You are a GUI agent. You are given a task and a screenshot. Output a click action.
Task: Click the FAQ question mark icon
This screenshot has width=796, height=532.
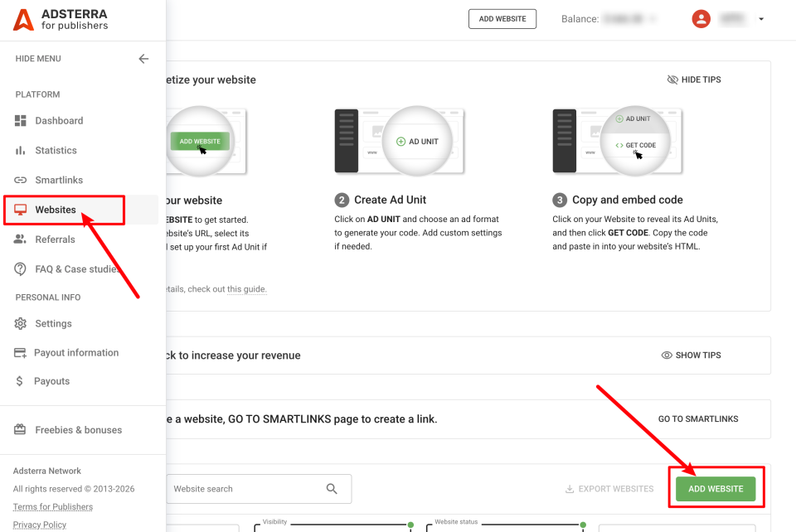(x=20, y=269)
